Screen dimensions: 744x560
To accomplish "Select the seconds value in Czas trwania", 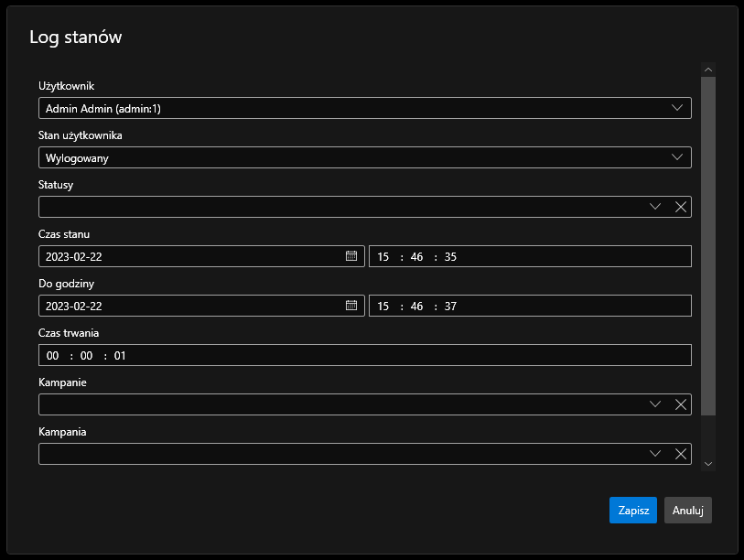I will click(120, 356).
